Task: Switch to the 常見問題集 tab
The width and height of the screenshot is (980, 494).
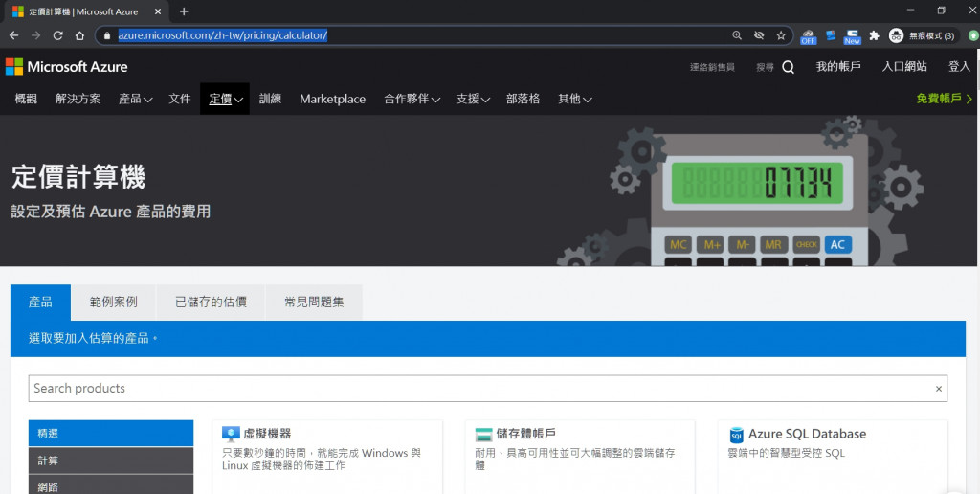Action: 314,302
